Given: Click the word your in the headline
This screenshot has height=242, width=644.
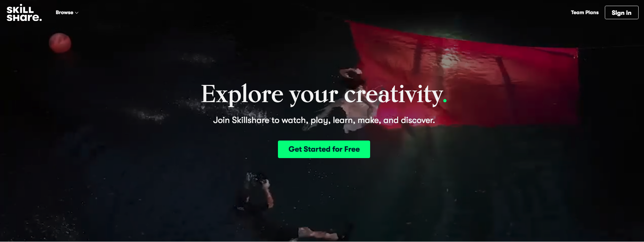Looking at the screenshot, I should coord(314,96).
